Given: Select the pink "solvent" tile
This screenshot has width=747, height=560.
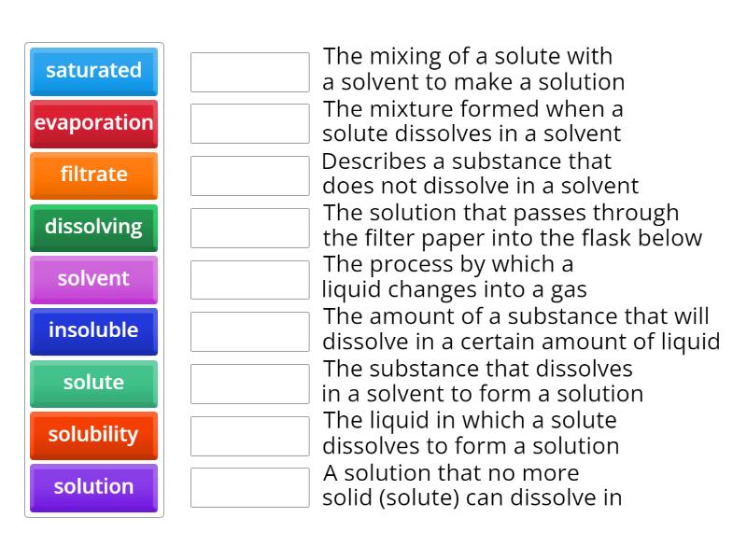Looking at the screenshot, I should [93, 279].
